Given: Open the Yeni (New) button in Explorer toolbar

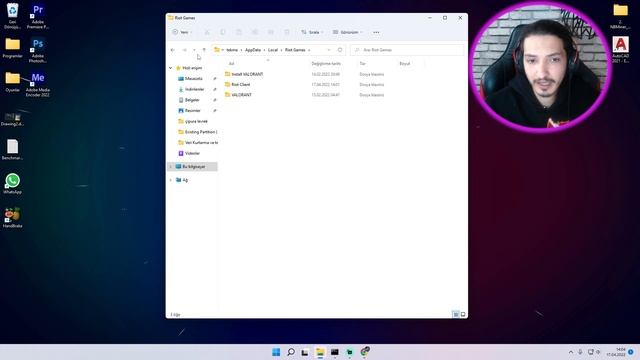Looking at the screenshot, I should (182, 32).
